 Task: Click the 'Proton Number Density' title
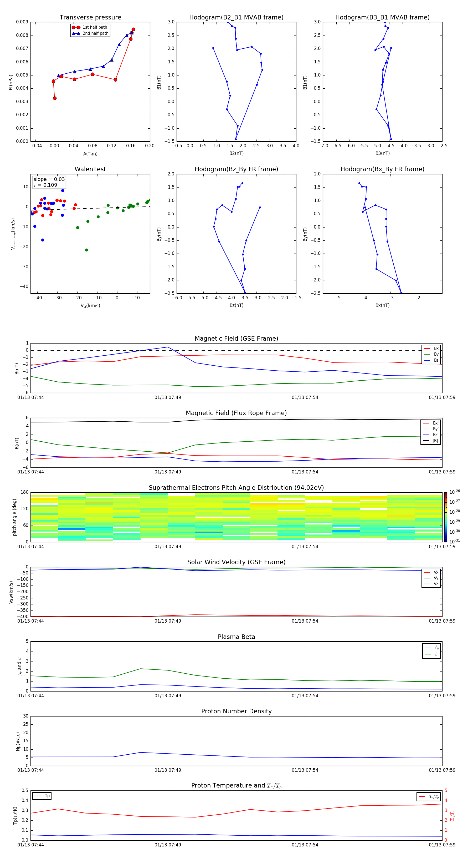click(236, 711)
